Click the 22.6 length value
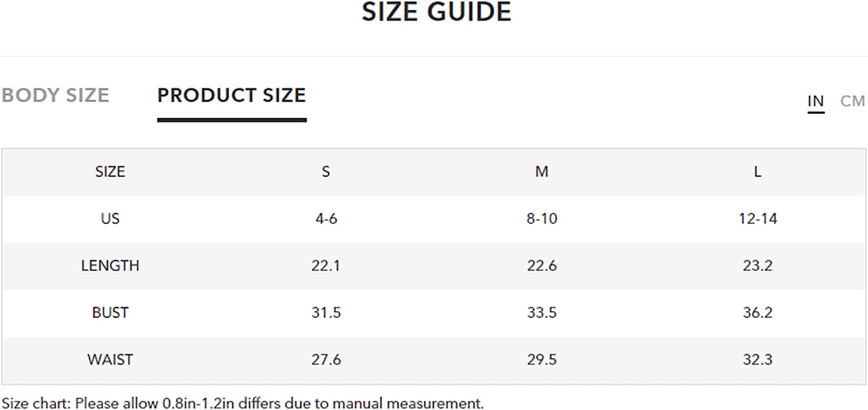The width and height of the screenshot is (868, 410). pos(542,266)
